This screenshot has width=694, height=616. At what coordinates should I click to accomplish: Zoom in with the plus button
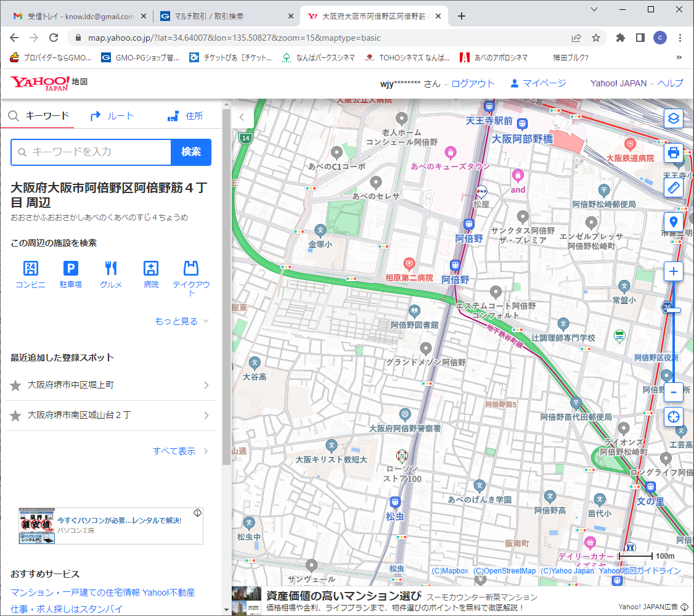click(x=674, y=272)
